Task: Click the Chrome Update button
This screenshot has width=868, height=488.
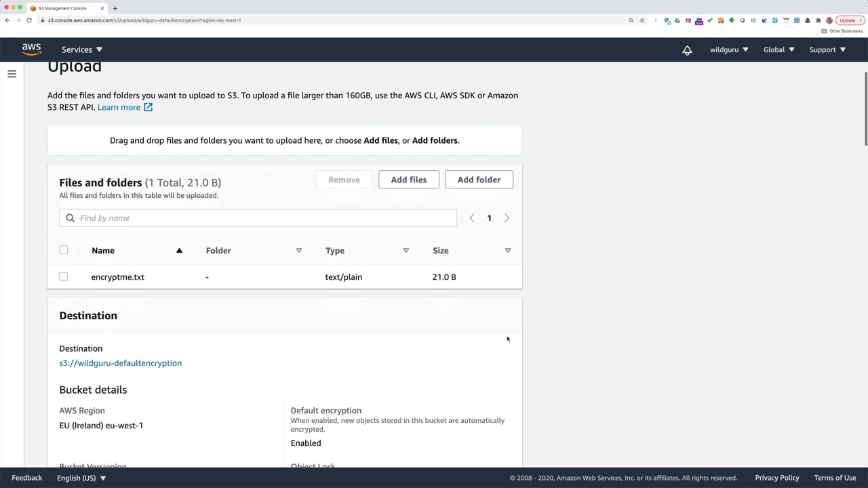Action: 849,20
